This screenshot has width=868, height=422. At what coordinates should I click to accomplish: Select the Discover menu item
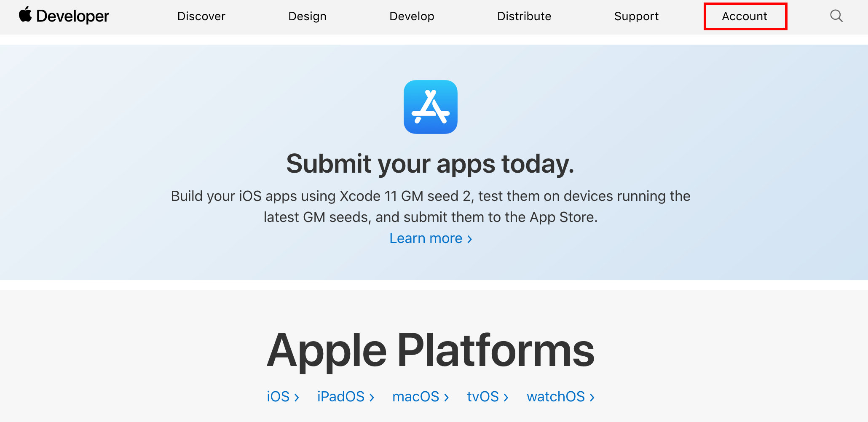(x=201, y=16)
